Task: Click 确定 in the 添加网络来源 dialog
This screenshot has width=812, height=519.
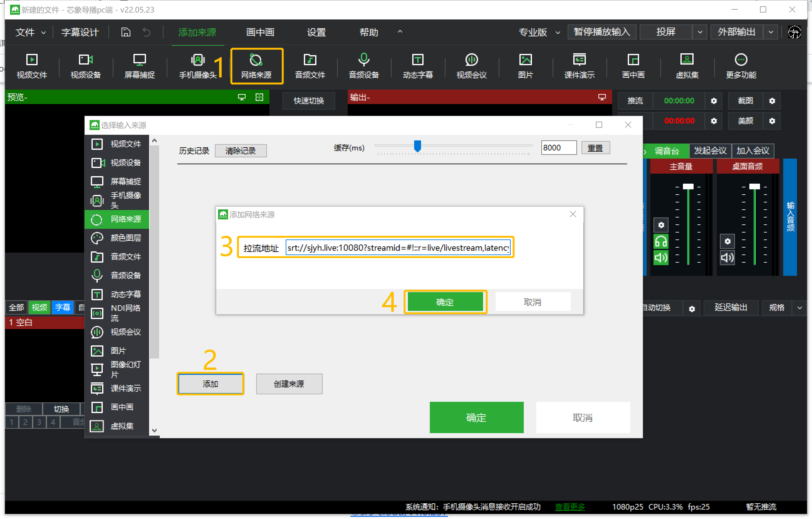Action: [x=445, y=302]
